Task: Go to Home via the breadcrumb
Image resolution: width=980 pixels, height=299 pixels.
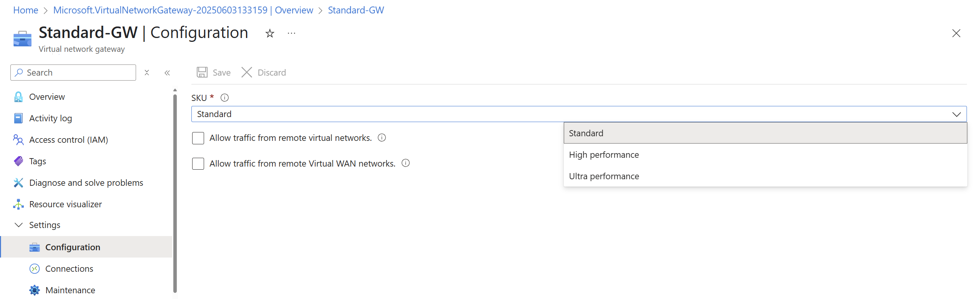Action: point(25,10)
